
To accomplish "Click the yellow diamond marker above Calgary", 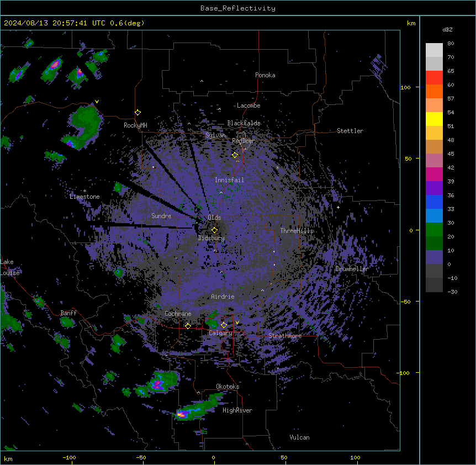I will [224, 325].
